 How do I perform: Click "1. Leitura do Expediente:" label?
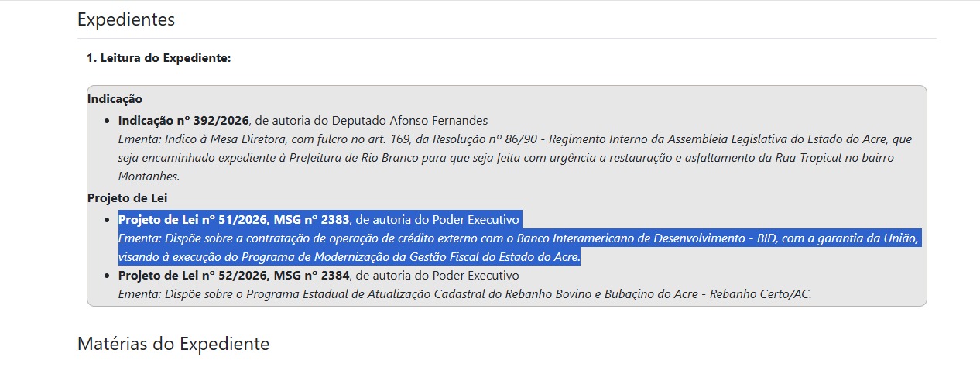pos(159,58)
